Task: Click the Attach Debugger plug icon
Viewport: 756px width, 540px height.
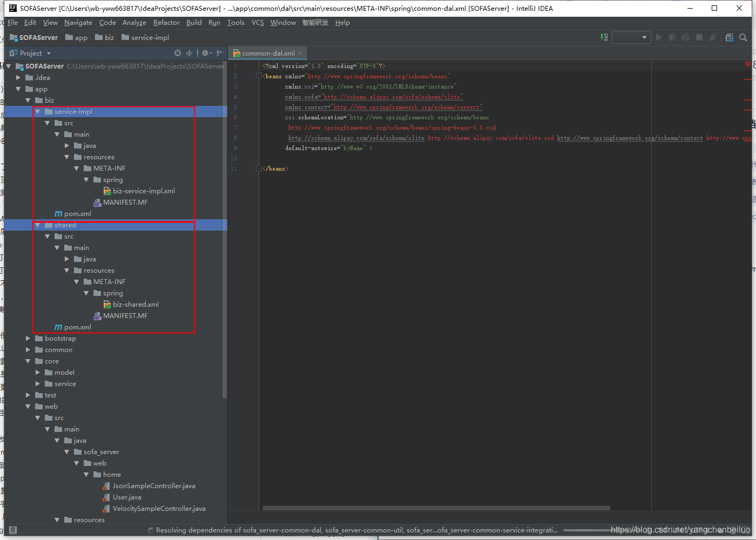Action: (713, 37)
